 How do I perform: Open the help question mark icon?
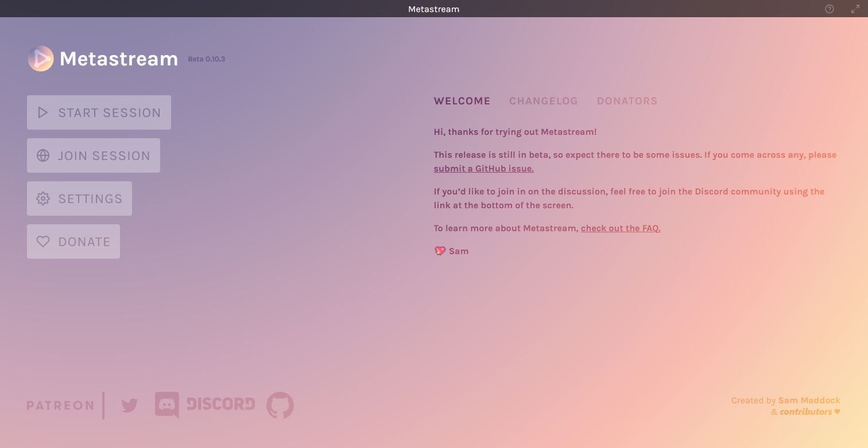pos(830,9)
